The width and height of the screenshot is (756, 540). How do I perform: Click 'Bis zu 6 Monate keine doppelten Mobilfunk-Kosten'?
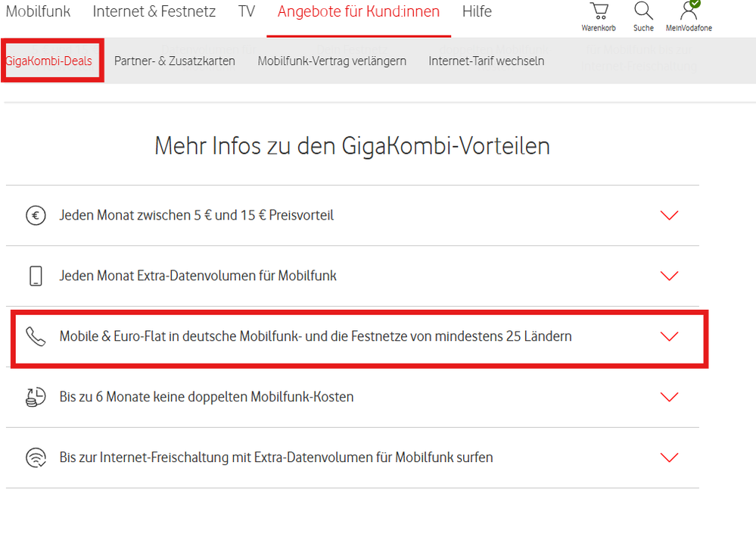click(x=207, y=397)
